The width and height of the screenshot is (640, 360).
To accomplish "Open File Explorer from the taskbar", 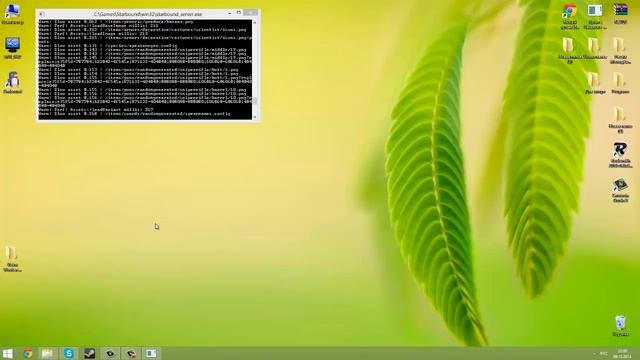I will click(48, 353).
